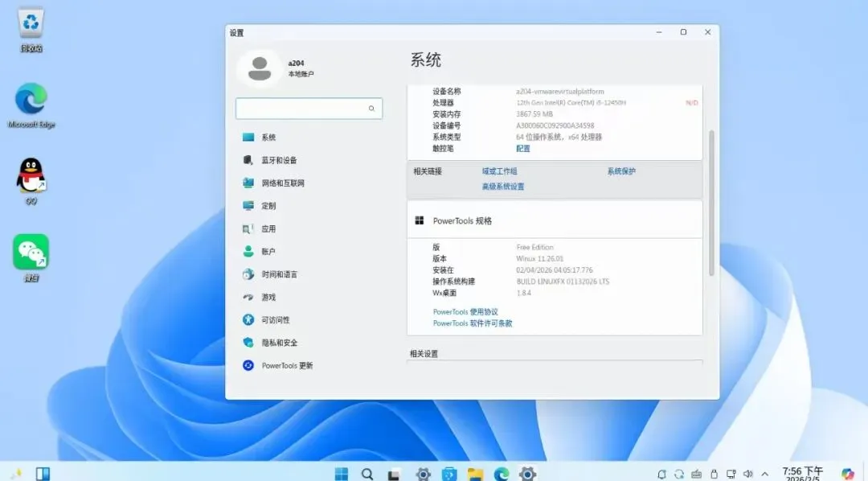Click the magnifier icon in the settings search box
Viewport: 868px width, 481px height.
(371, 109)
